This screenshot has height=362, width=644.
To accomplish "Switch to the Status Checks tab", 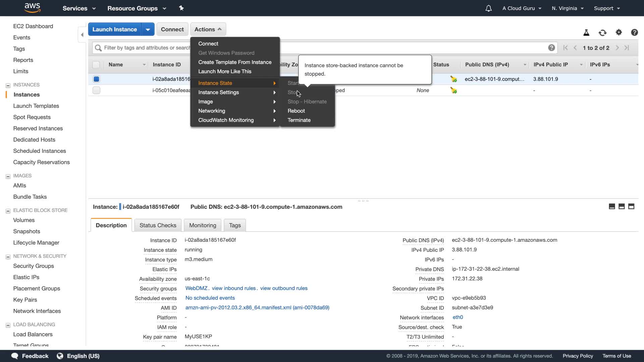I will (158, 225).
